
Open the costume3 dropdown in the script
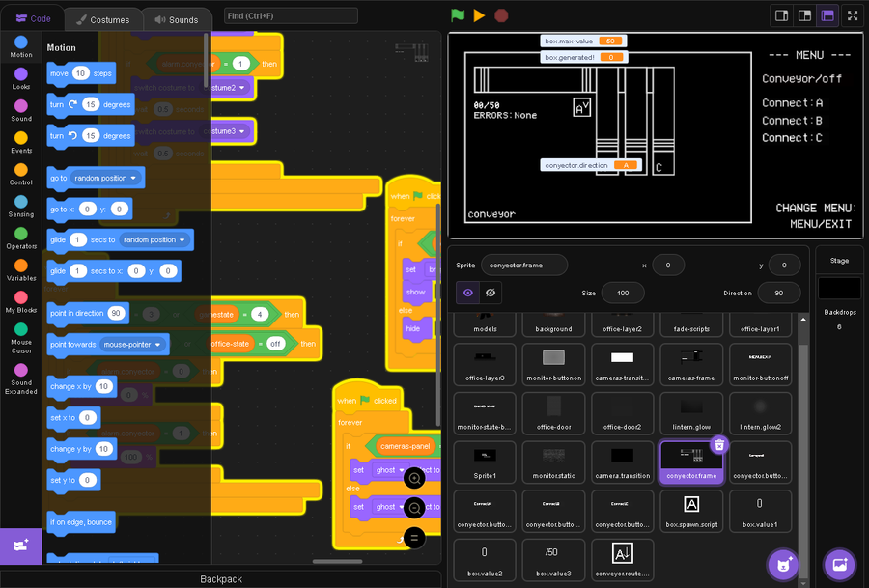228,131
